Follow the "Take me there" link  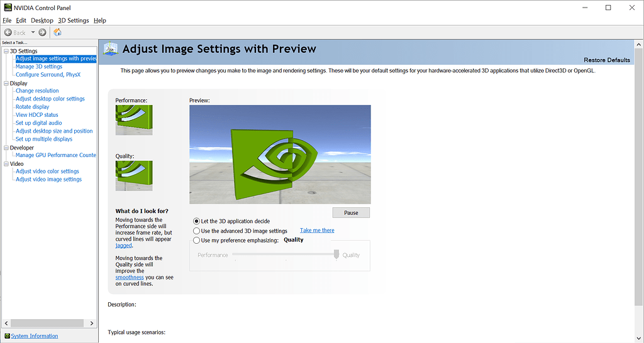pyautogui.click(x=317, y=231)
